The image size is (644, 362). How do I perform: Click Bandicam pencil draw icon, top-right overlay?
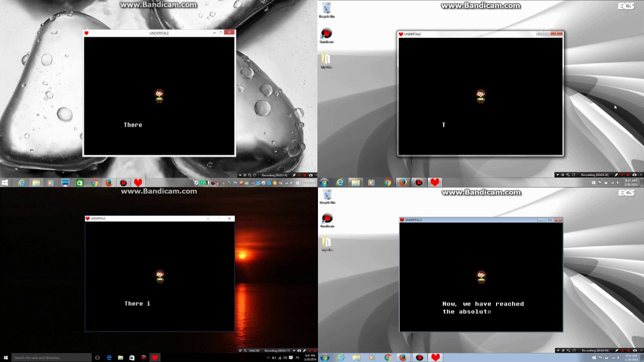pos(616,175)
